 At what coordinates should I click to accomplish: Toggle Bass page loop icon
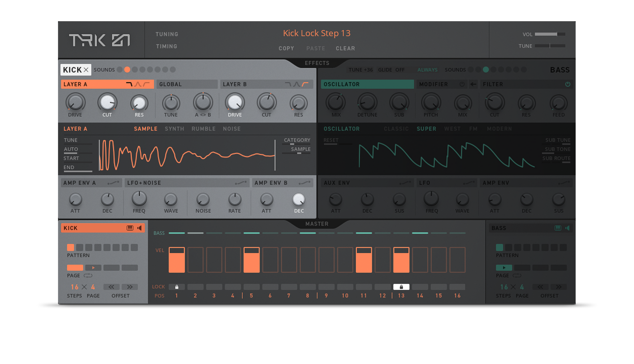(517, 276)
